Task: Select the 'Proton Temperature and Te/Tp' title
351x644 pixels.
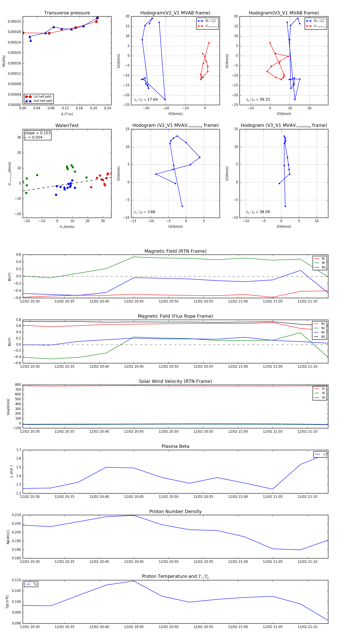Action: [175, 576]
